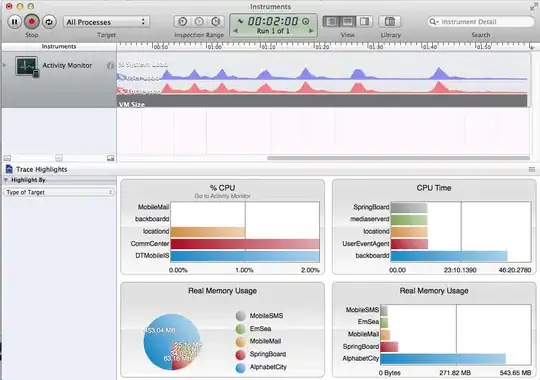Click the bottom-left small track size icon
The image size is (540, 380).
click(7, 158)
